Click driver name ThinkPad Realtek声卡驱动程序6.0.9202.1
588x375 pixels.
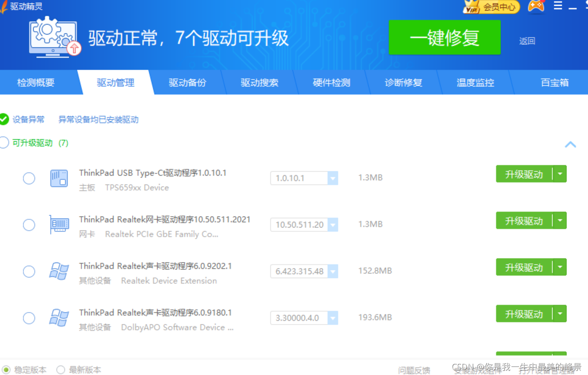155,266
